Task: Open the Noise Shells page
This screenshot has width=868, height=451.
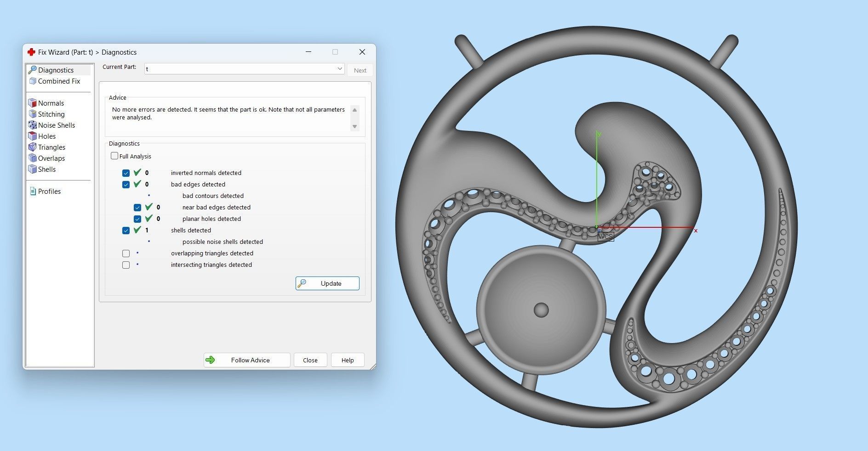Action: 56,125
